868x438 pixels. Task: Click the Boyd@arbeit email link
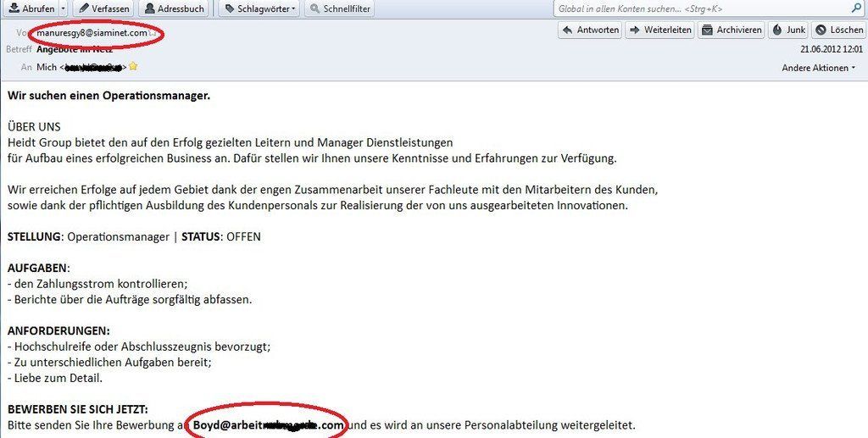[x=268, y=424]
